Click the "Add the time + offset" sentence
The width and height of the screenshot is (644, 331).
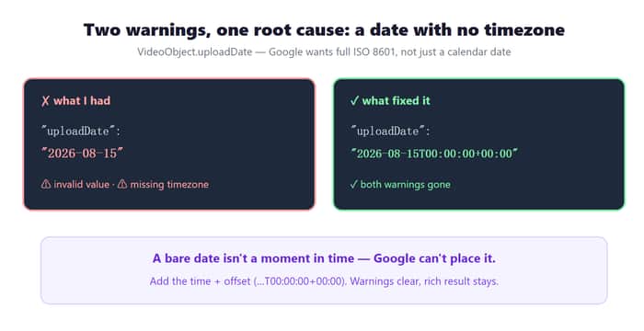click(324, 281)
